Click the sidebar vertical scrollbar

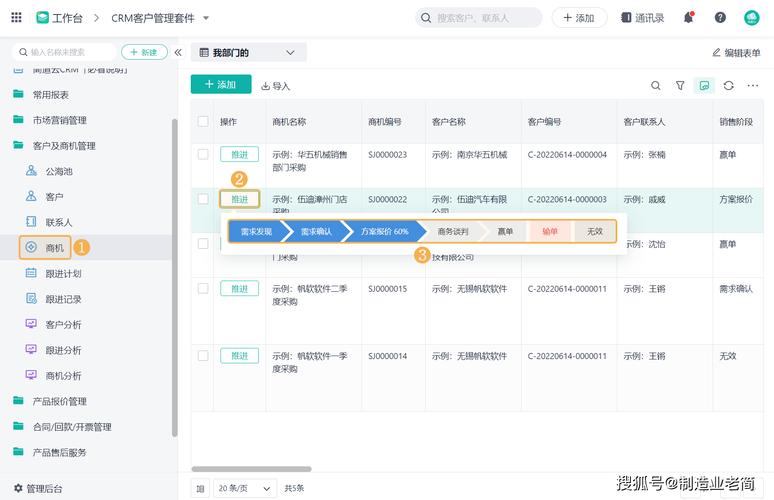click(174, 277)
